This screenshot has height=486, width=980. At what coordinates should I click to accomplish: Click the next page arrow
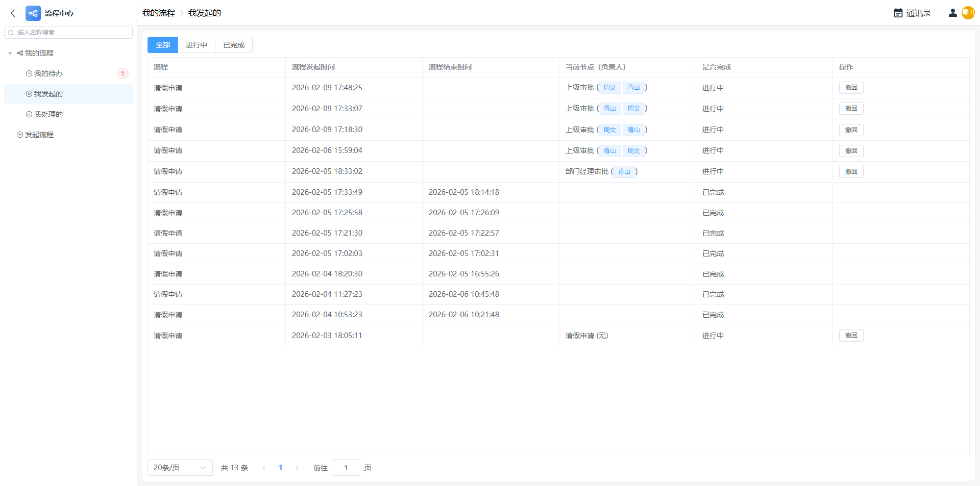coord(297,468)
